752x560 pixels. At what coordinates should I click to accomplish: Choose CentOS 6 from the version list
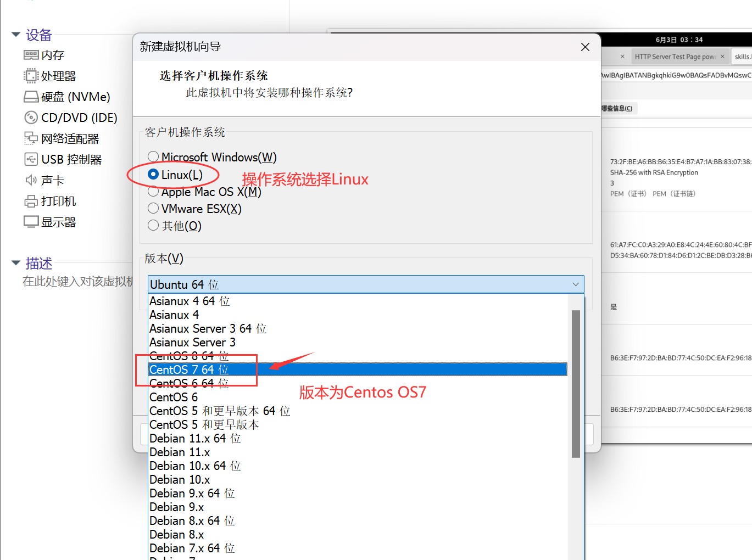[x=358, y=397]
